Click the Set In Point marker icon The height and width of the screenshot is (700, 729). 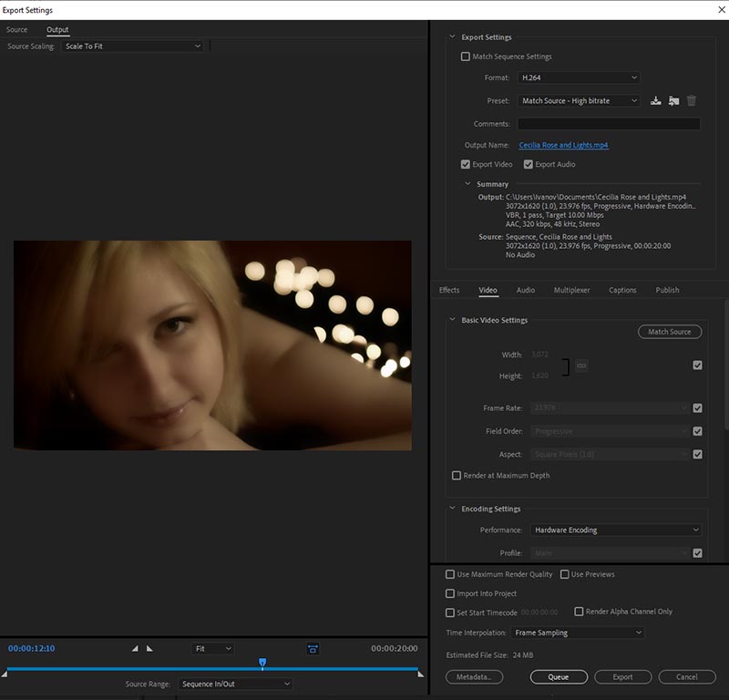135,648
